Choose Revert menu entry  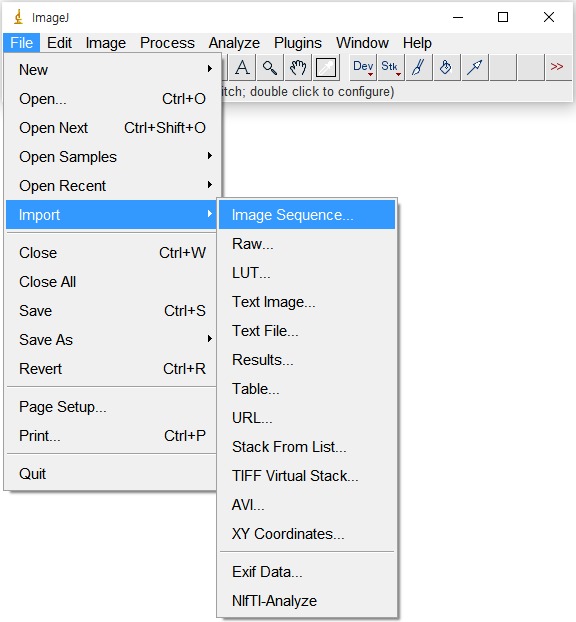point(112,369)
